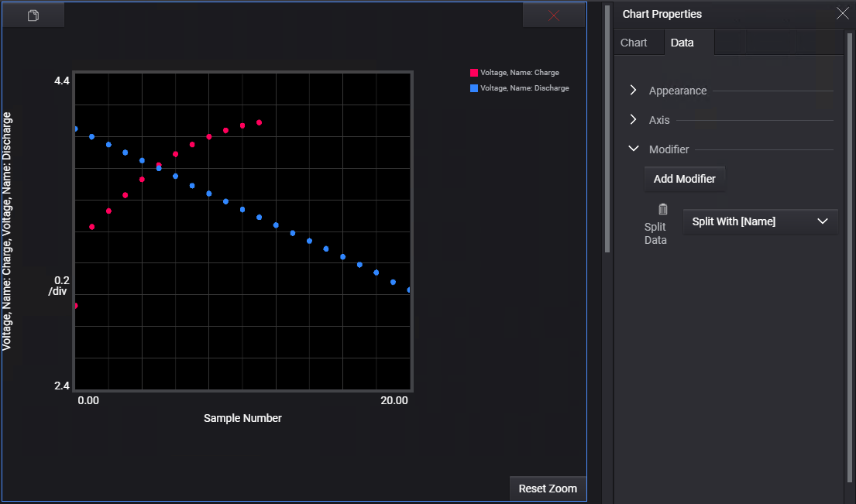Expand the Appearance section
856x504 pixels.
633,90
